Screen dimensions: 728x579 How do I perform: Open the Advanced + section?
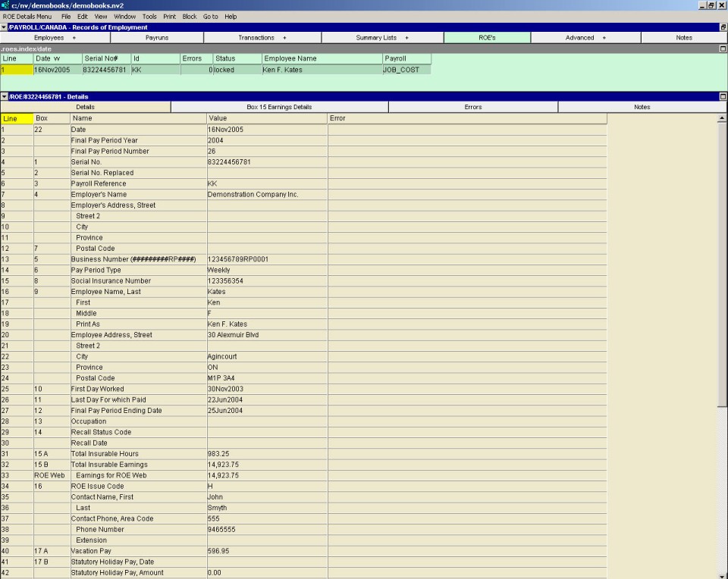tap(585, 37)
